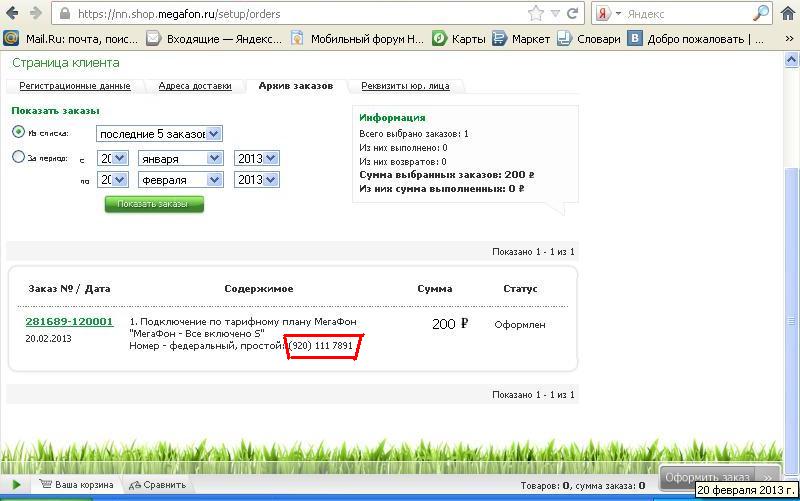
Task: Switch to Адреса доставки tab
Action: [x=194, y=86]
